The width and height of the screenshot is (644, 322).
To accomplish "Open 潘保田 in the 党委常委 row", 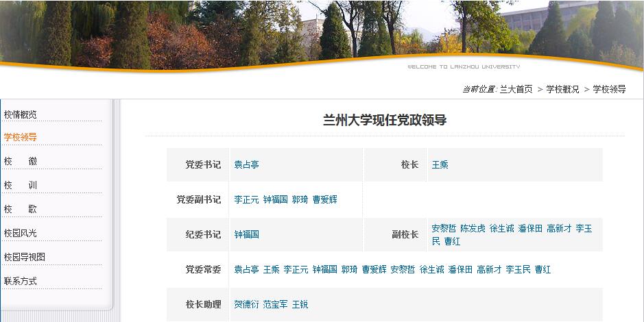I will pos(460,269).
